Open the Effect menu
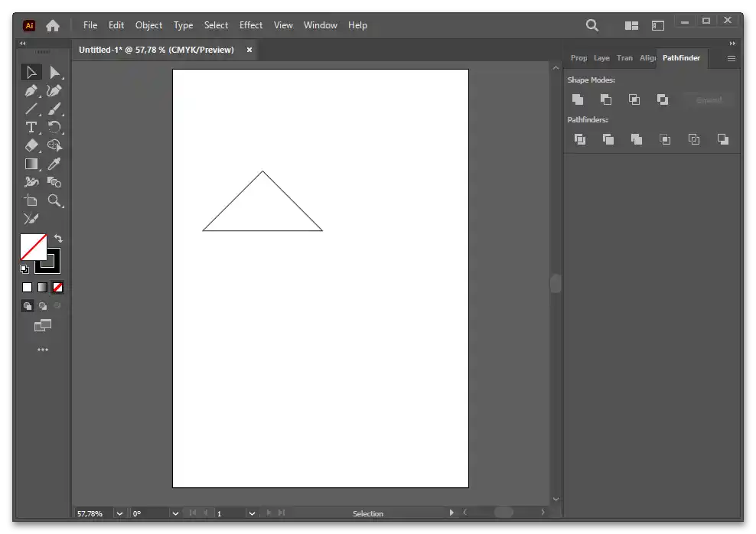 coord(251,25)
